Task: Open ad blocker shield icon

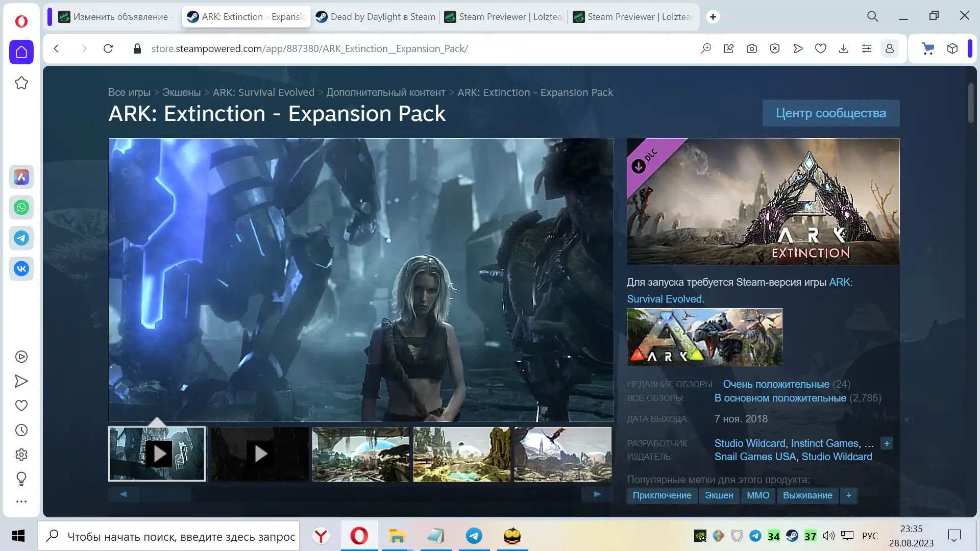Action: 775,48
